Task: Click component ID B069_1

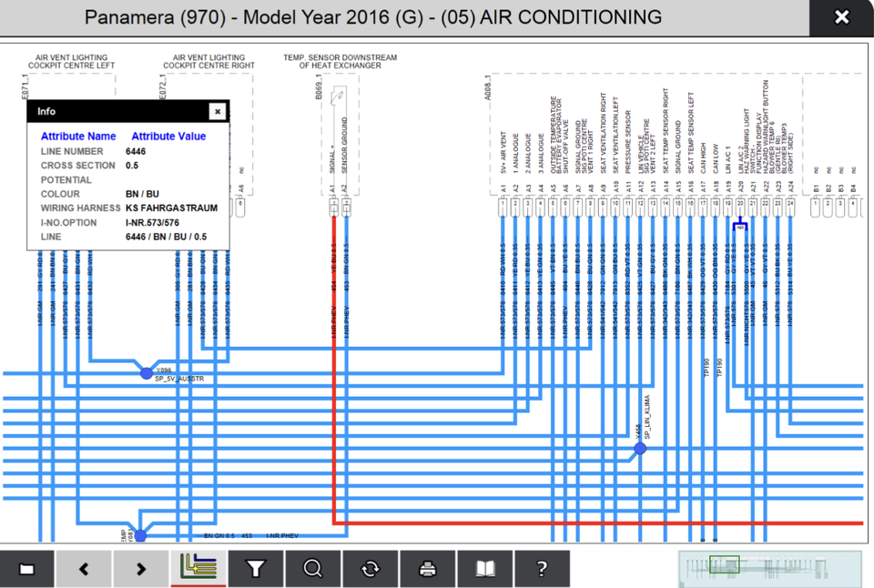Action: [319, 88]
